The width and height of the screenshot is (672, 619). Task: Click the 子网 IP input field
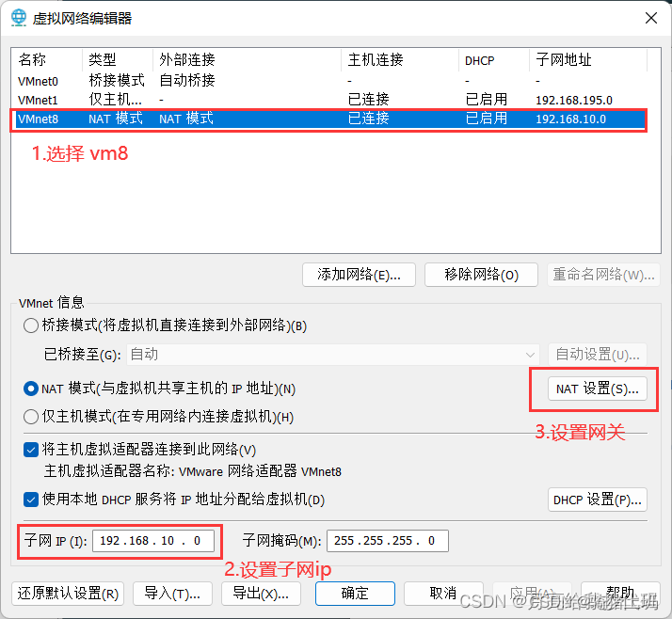(x=153, y=541)
